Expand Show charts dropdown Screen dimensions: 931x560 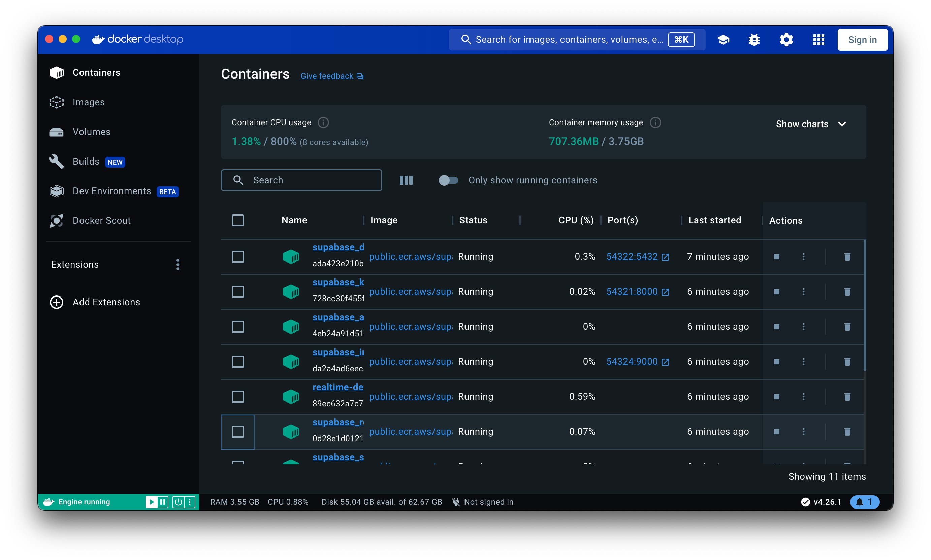point(810,124)
